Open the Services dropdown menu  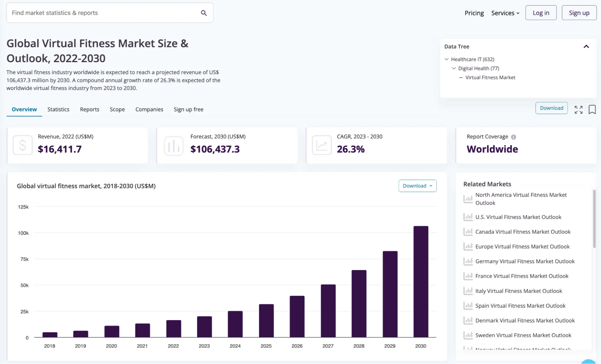pyautogui.click(x=505, y=13)
